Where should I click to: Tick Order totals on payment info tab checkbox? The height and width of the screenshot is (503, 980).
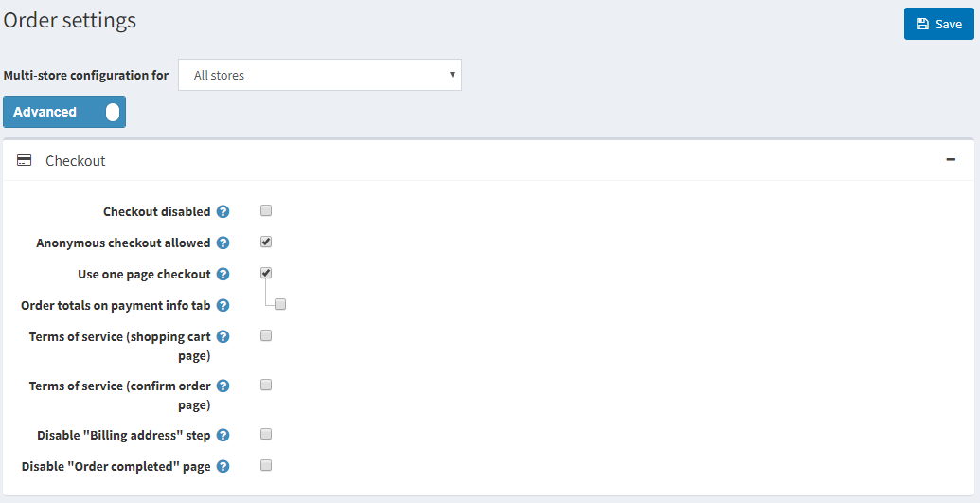pos(280,304)
